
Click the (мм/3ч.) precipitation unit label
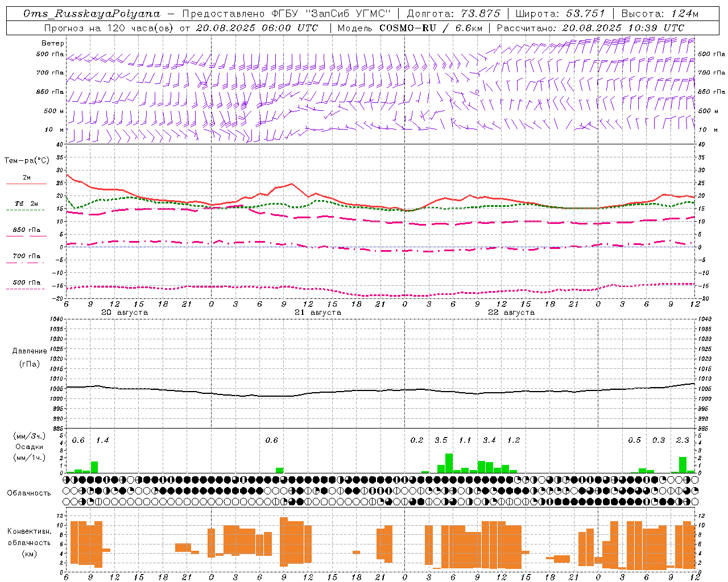coord(30,436)
